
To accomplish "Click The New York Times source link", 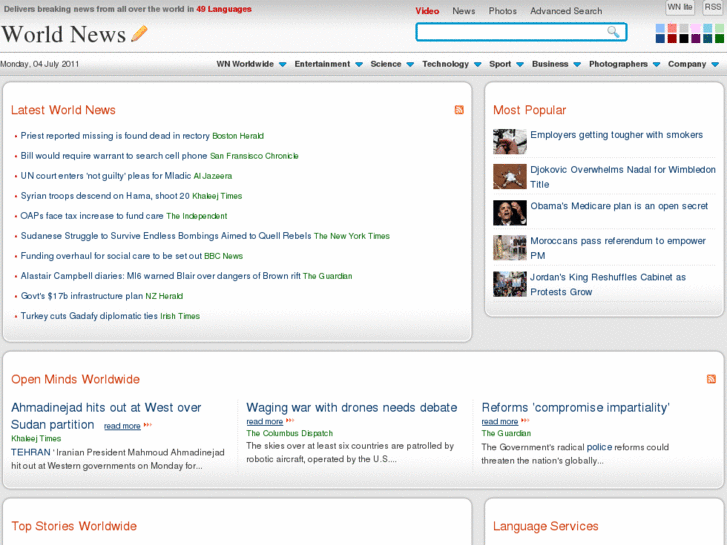I will [x=351, y=236].
